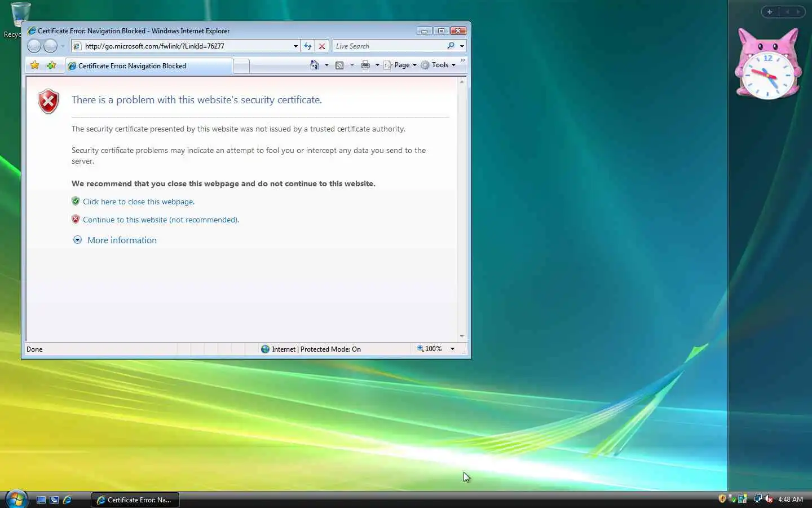Click the Stop loading X icon
Screen dimensions: 812x508
click(x=322, y=46)
